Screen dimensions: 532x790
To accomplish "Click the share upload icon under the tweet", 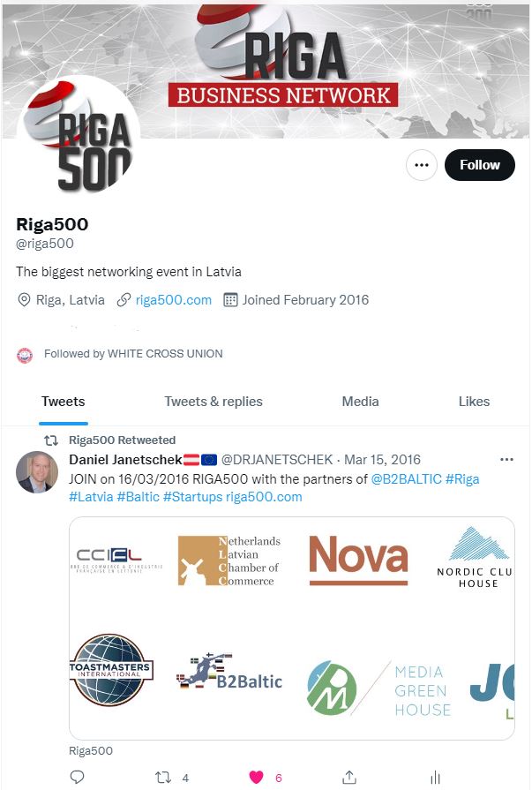I will pos(349,778).
